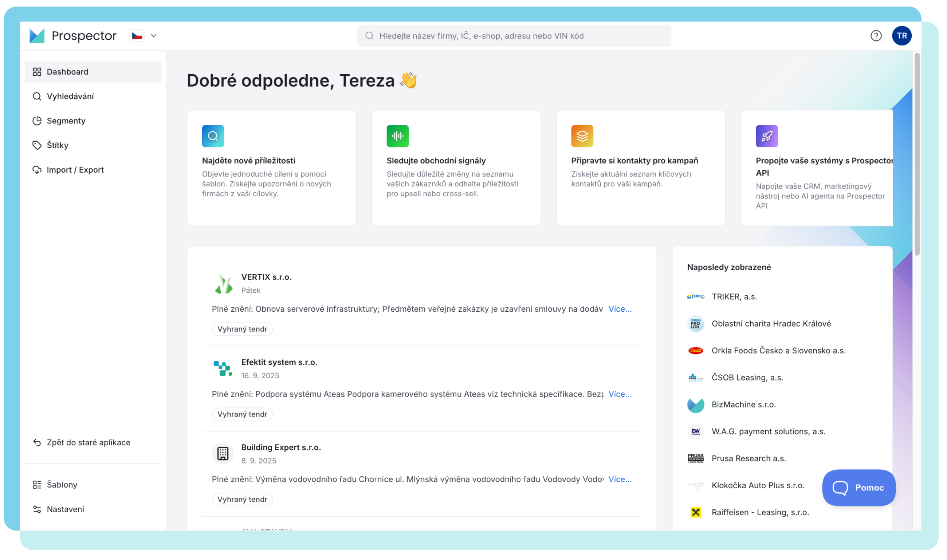Open the TR user avatar menu

(902, 36)
